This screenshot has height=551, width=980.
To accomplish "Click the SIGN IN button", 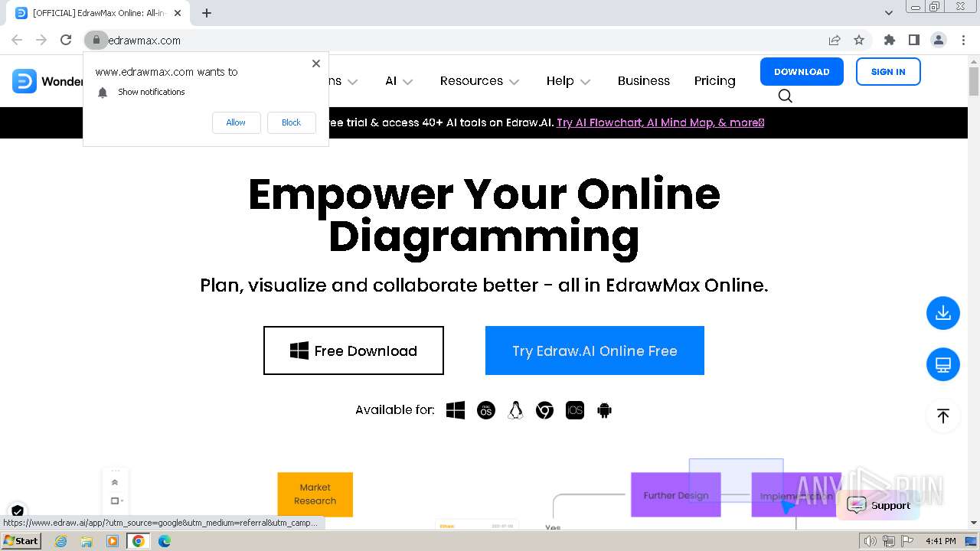I will 888,71.
